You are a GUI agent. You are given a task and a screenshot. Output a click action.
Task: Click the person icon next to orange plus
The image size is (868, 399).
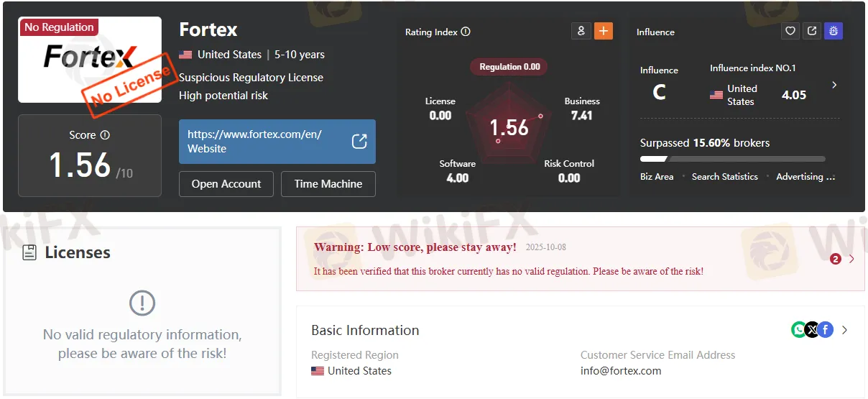[581, 31]
